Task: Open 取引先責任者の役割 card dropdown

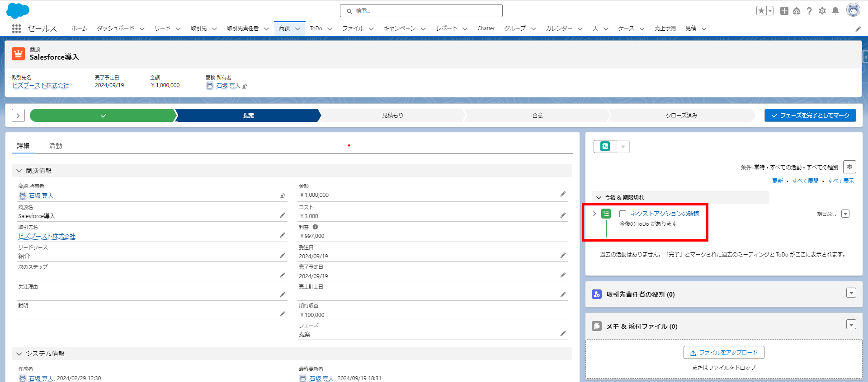Action: [x=851, y=293]
